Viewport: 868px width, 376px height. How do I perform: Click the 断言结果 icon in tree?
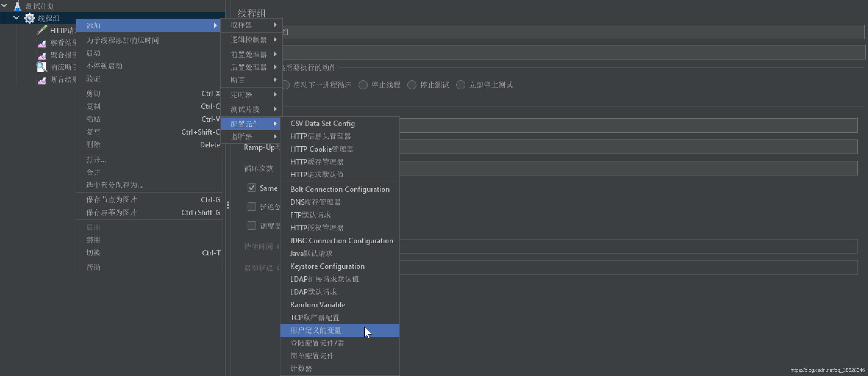click(41, 79)
